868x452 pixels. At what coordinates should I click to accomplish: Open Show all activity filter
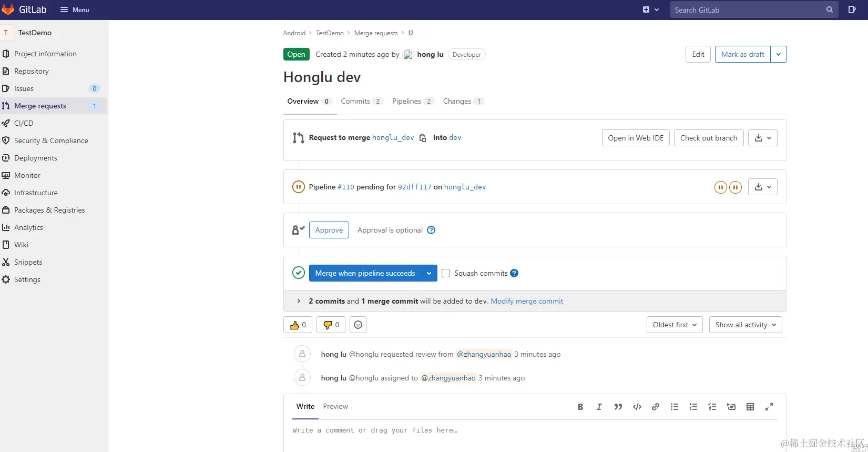(745, 325)
